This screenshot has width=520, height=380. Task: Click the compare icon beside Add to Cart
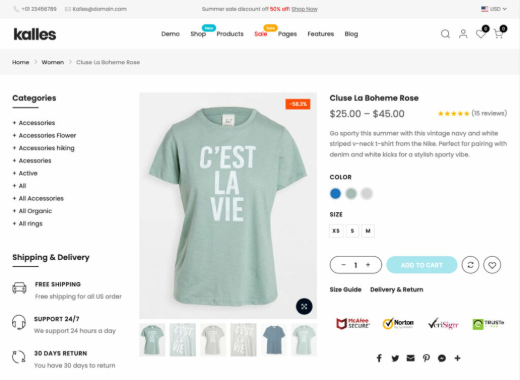point(470,265)
